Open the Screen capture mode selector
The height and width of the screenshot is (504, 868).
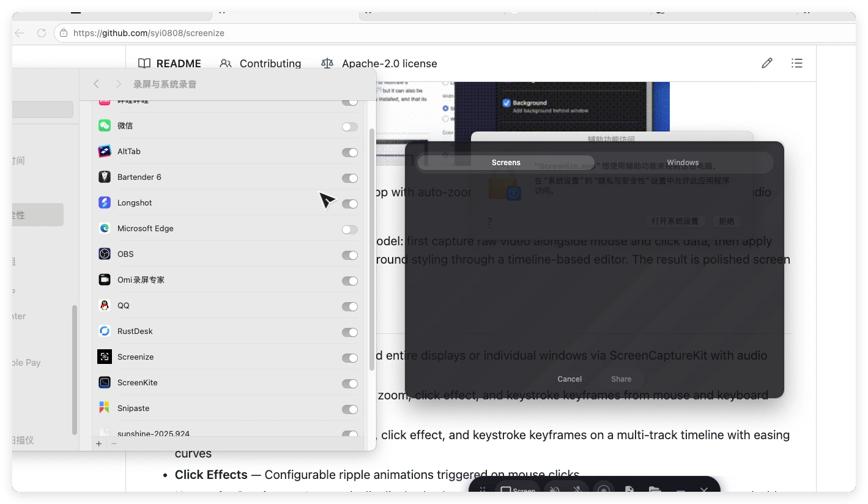coord(517,490)
